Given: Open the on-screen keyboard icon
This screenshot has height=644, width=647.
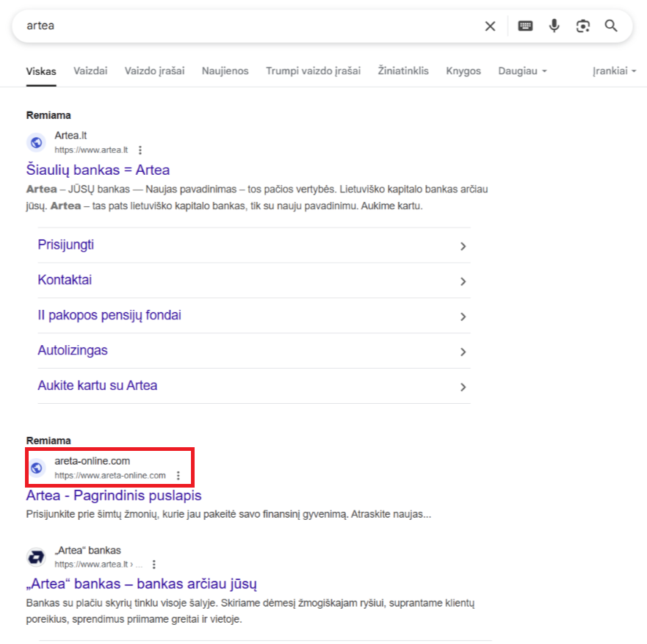Looking at the screenshot, I should 525,26.
